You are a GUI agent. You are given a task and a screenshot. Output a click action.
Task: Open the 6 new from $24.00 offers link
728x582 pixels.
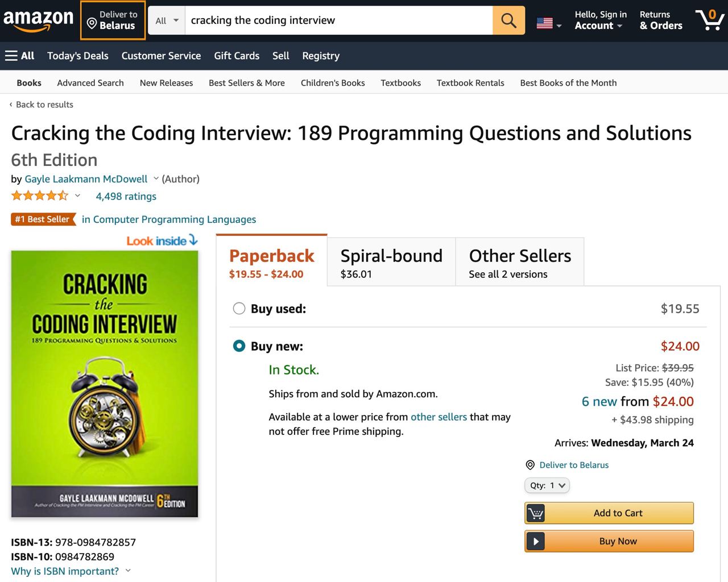[x=638, y=401]
